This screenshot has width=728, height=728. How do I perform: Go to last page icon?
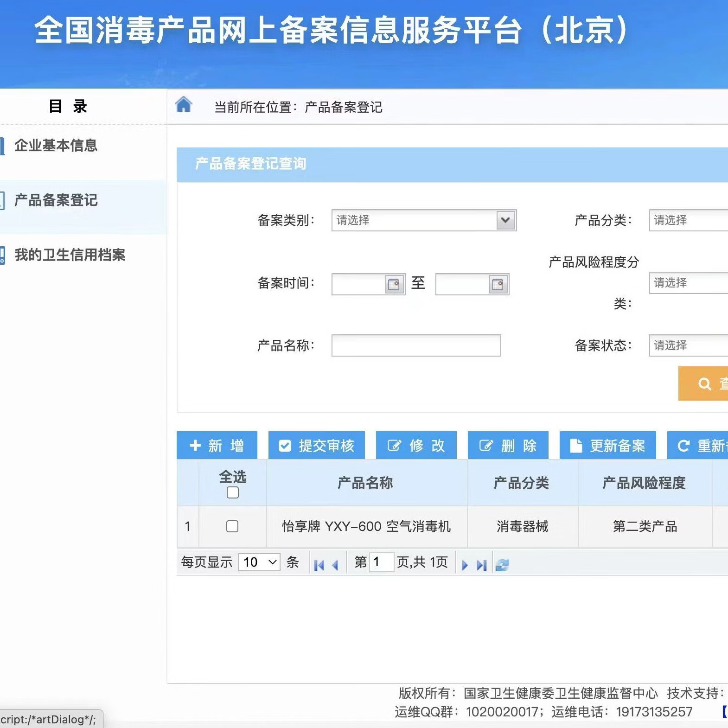pyautogui.click(x=482, y=565)
